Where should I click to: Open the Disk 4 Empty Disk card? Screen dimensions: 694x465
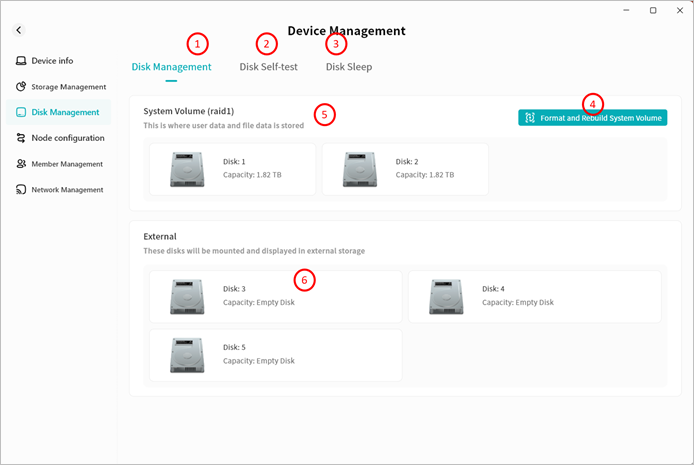(x=534, y=296)
